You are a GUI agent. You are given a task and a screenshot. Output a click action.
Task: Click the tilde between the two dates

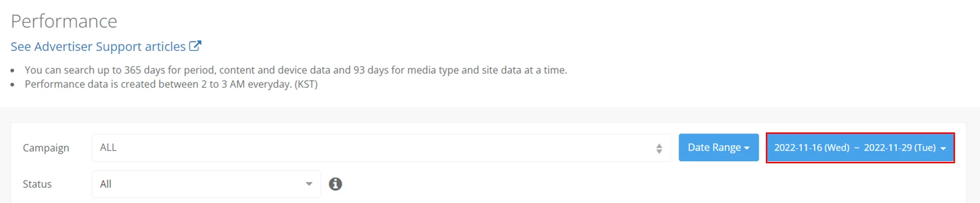857,148
